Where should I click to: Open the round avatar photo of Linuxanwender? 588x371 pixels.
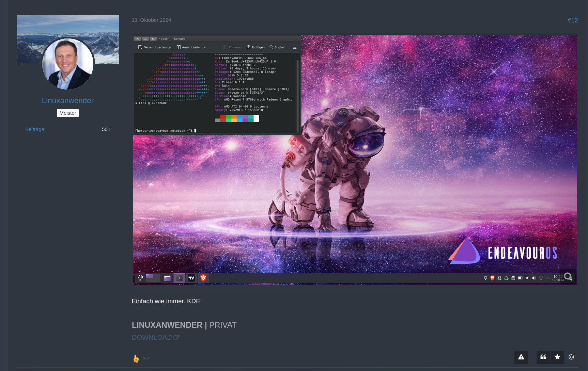(68, 64)
